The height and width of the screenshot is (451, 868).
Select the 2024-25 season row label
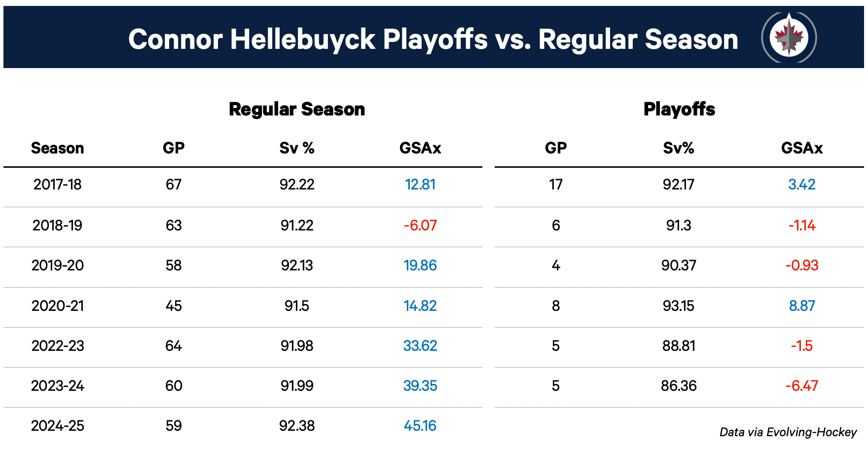(x=57, y=425)
